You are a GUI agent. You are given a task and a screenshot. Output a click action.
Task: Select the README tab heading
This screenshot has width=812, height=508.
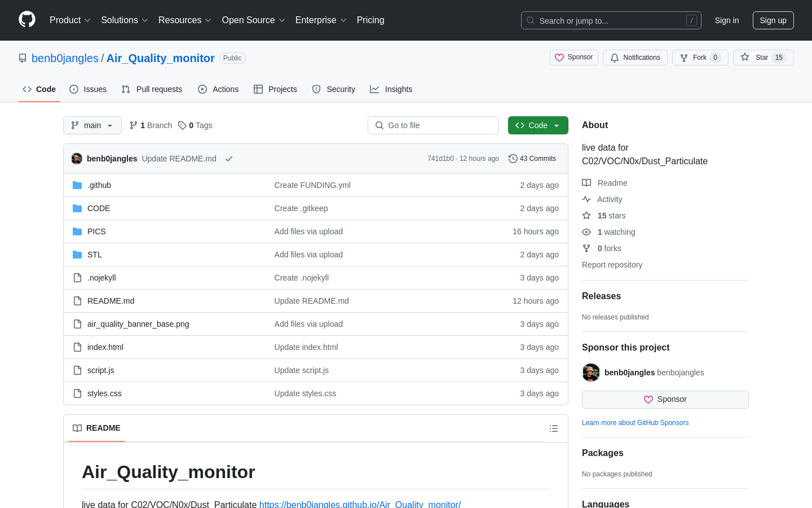[x=97, y=428]
